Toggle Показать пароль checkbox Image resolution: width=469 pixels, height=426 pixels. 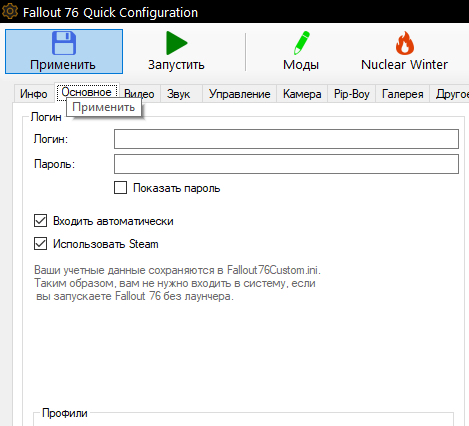[x=120, y=187]
